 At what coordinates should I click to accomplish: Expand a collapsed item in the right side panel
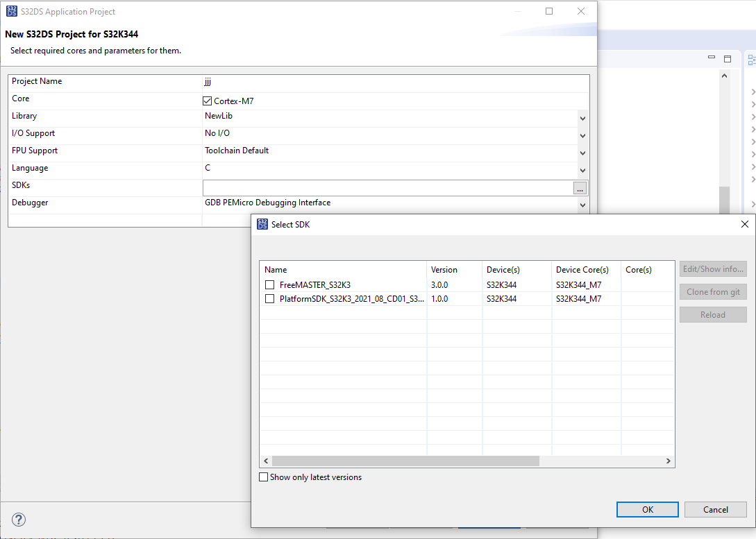[753, 90]
